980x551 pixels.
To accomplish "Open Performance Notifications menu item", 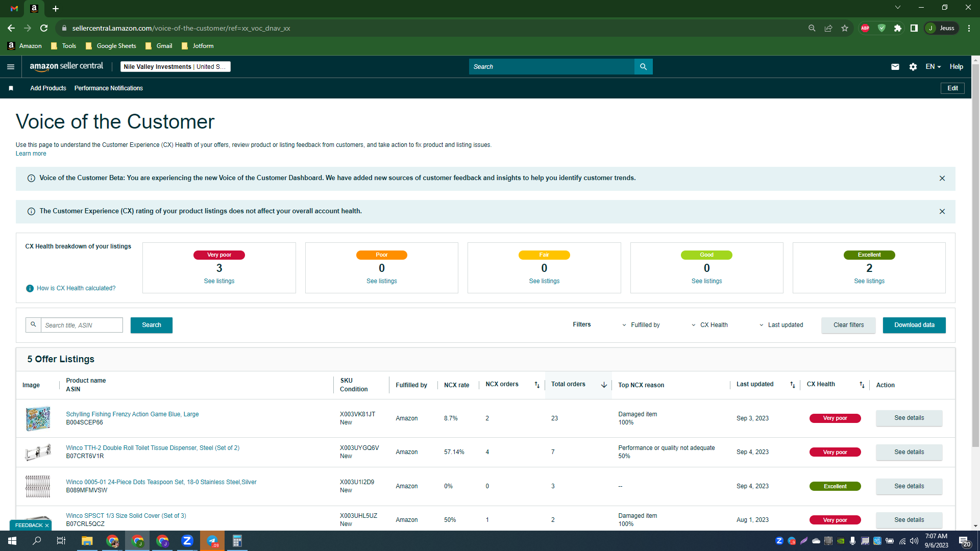I will coord(109,88).
